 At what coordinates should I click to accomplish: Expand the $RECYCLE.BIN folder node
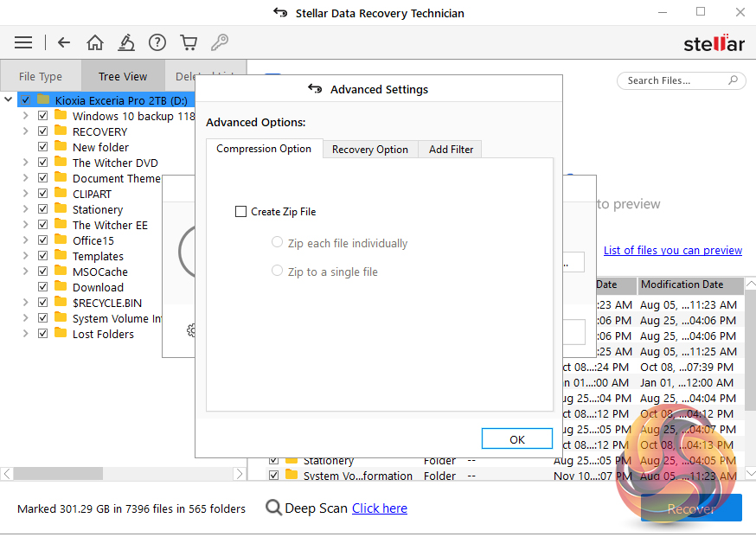tap(26, 303)
